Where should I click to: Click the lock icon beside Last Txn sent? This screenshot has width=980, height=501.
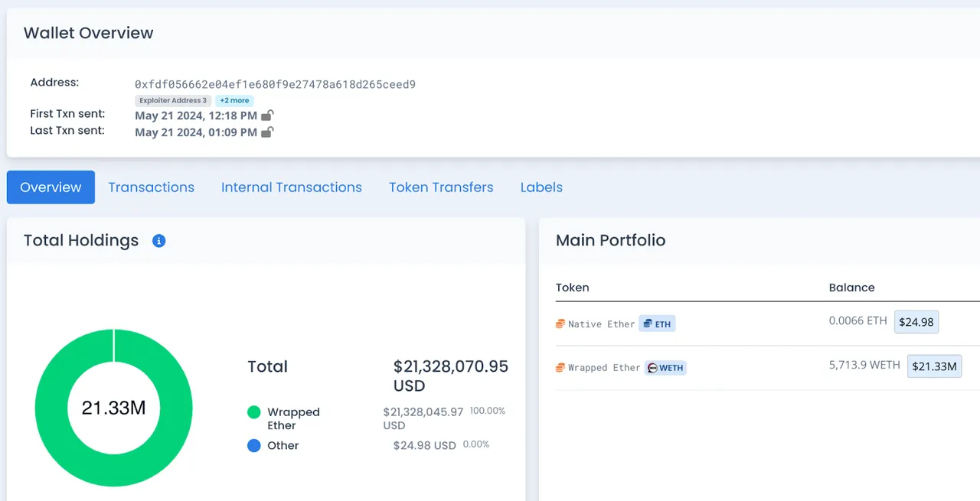(x=267, y=132)
